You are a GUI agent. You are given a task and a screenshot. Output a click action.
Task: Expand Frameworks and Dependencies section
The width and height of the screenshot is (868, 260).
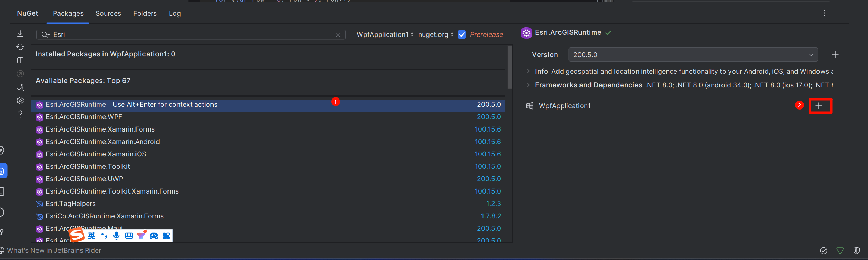click(x=529, y=85)
